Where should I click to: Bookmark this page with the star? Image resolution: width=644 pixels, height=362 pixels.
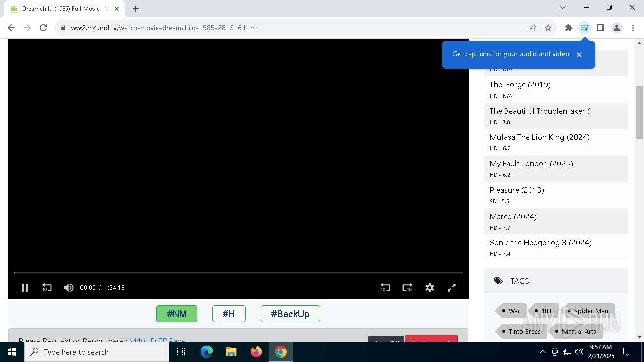548,28
